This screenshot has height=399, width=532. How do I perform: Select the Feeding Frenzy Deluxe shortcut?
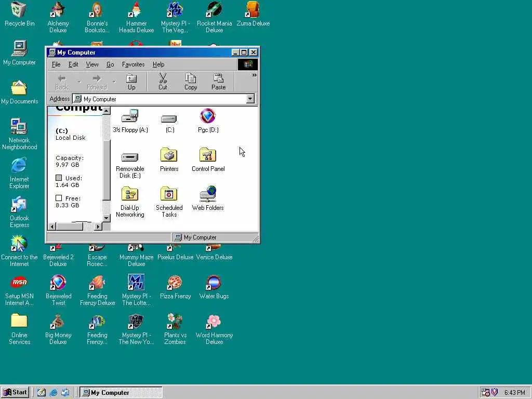click(97, 290)
